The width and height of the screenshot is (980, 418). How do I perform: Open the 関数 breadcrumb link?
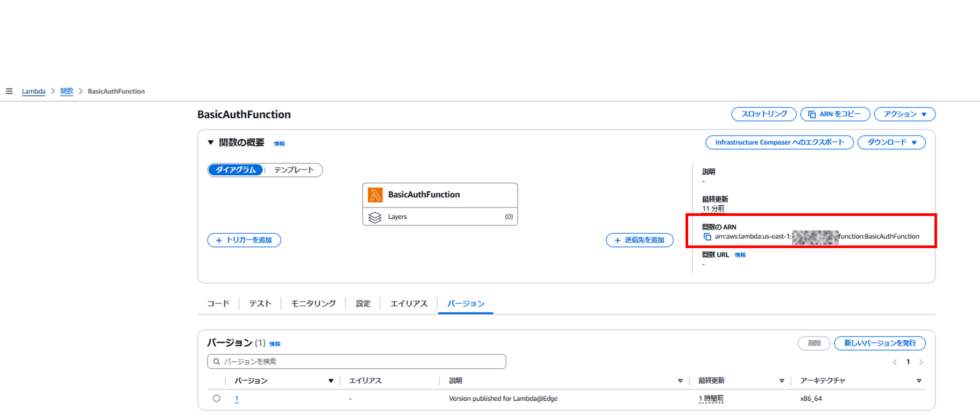pyautogui.click(x=67, y=91)
